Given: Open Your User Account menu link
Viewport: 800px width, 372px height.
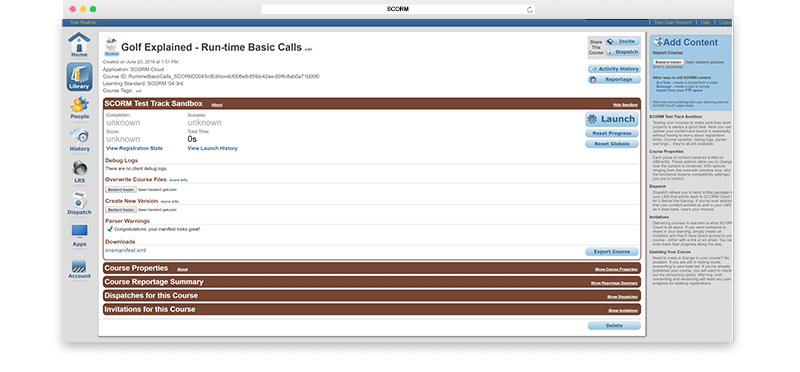Looking at the screenshot, I should coord(672,22).
